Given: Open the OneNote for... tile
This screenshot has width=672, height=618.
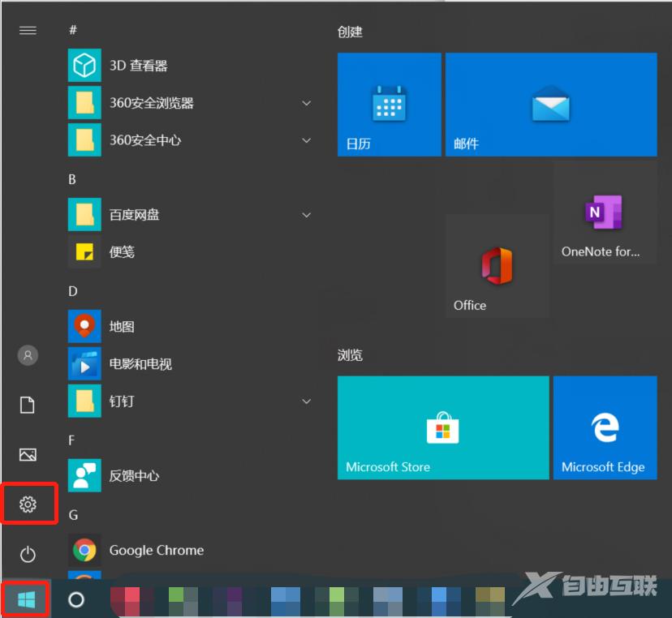Looking at the screenshot, I should (605, 212).
